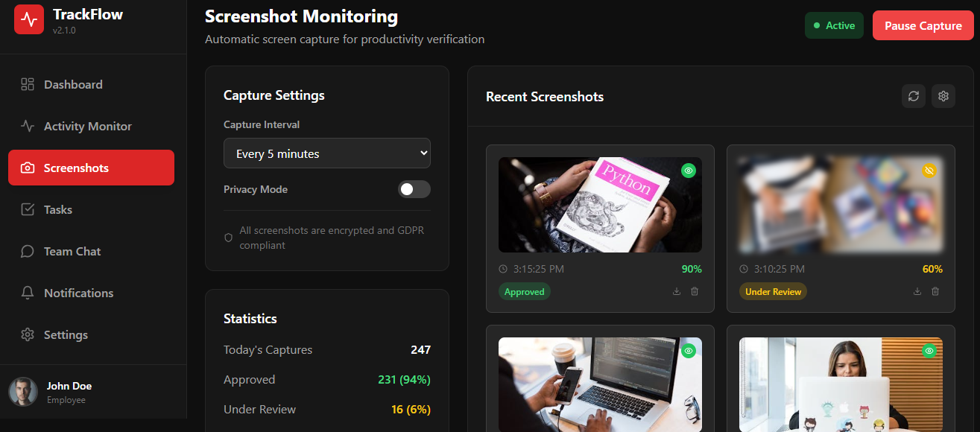This screenshot has width=980, height=432.
Task: Click the Tasks checkbox icon in sidebar
Action: pos(28,209)
